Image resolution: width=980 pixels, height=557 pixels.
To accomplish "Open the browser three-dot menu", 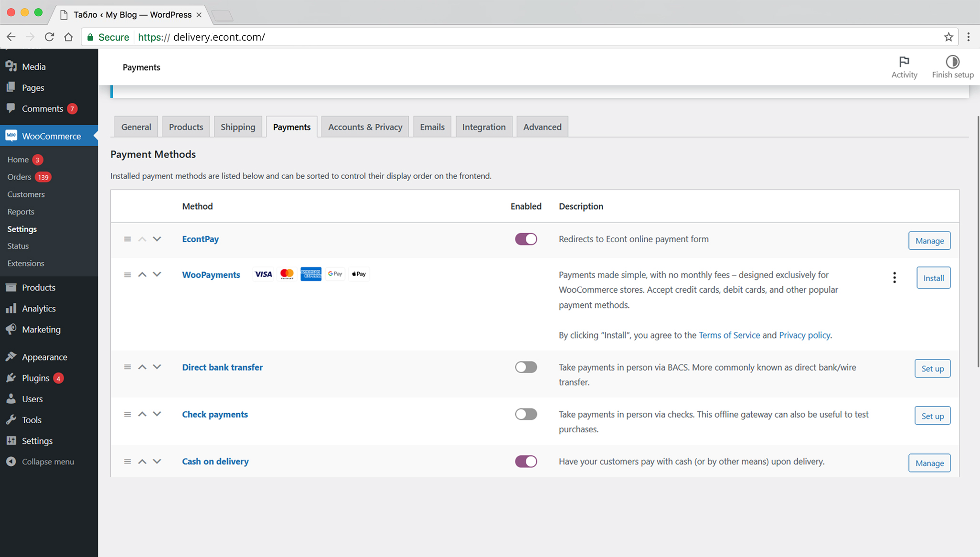I will (969, 37).
